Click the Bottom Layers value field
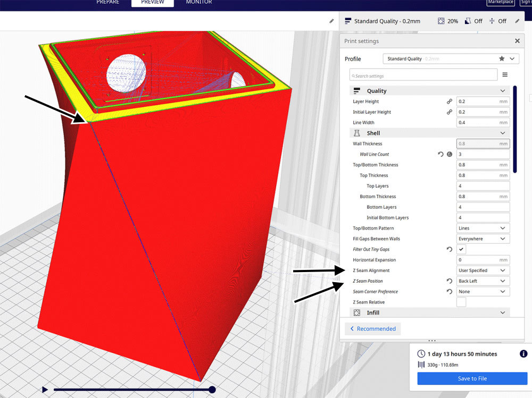 (483, 207)
